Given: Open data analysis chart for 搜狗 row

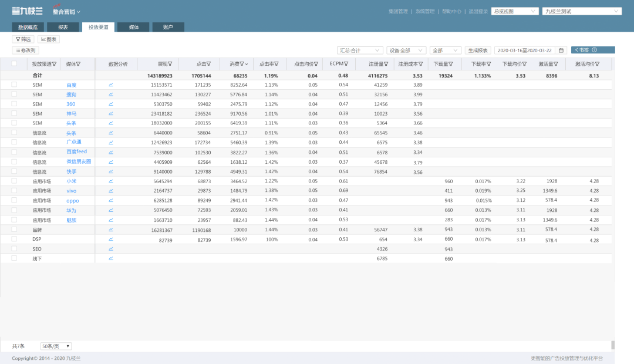Looking at the screenshot, I should point(111,95).
